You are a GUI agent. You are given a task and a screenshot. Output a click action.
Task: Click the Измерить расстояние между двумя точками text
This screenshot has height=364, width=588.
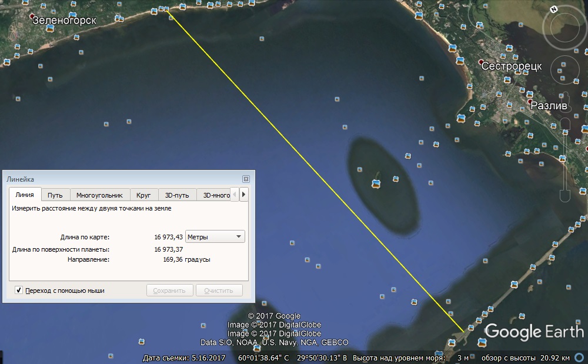point(92,208)
